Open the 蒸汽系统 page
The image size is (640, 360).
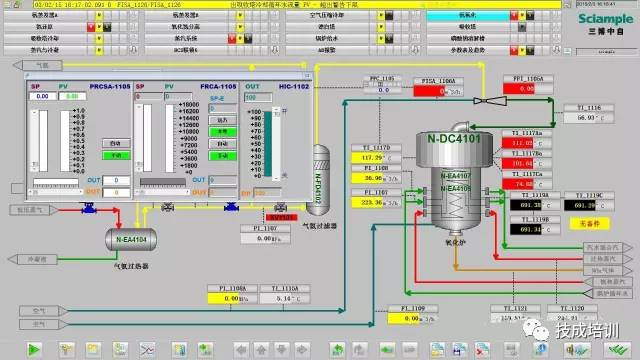pyautogui.click(x=186, y=38)
